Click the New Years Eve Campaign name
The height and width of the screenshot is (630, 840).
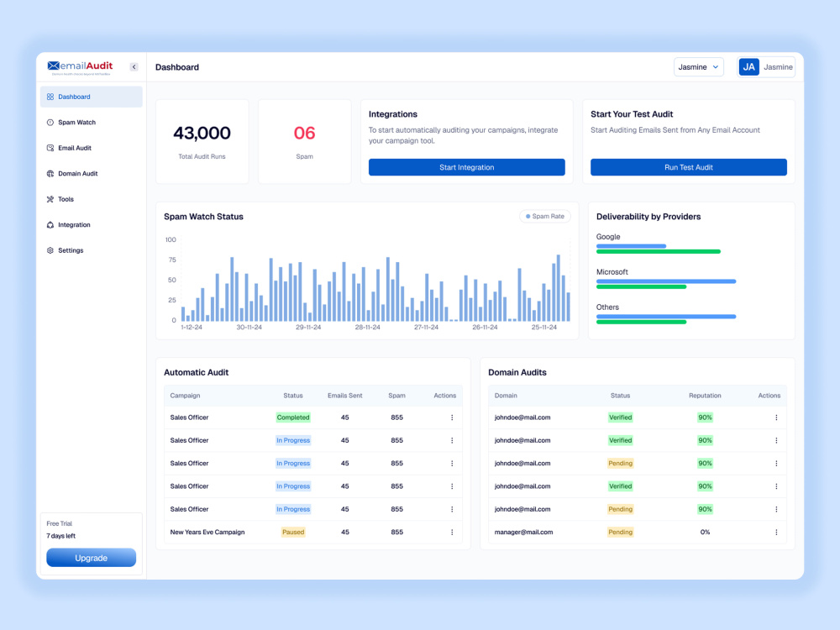pos(207,532)
